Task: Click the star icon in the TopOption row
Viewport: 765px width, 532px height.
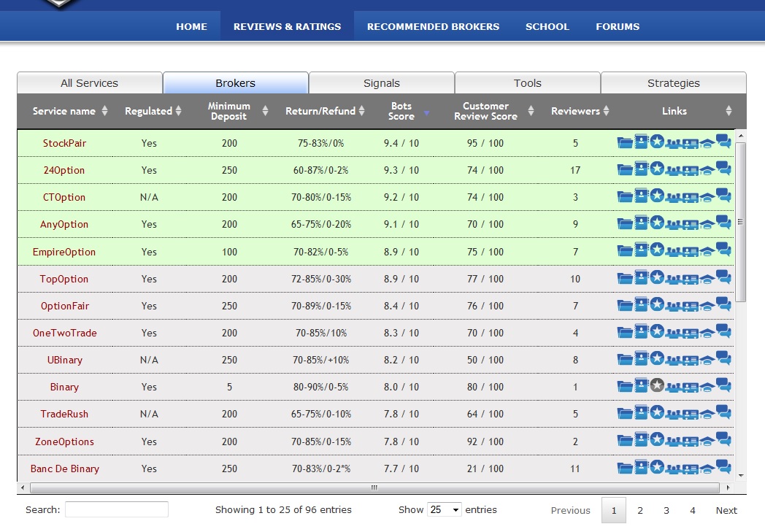Action: point(657,277)
